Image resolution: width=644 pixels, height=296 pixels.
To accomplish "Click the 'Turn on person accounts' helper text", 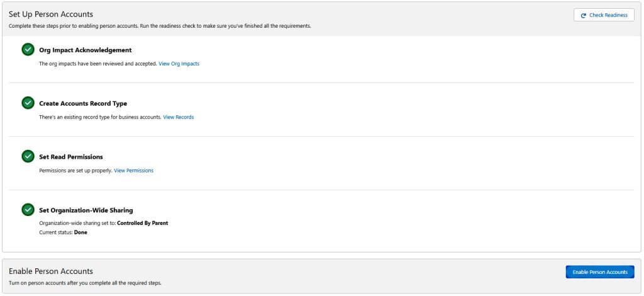I will (x=85, y=283).
